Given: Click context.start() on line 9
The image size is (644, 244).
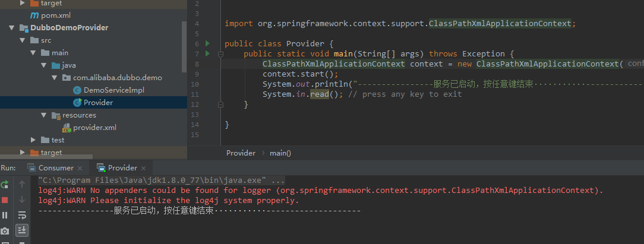Looking at the screenshot, I should tap(301, 74).
